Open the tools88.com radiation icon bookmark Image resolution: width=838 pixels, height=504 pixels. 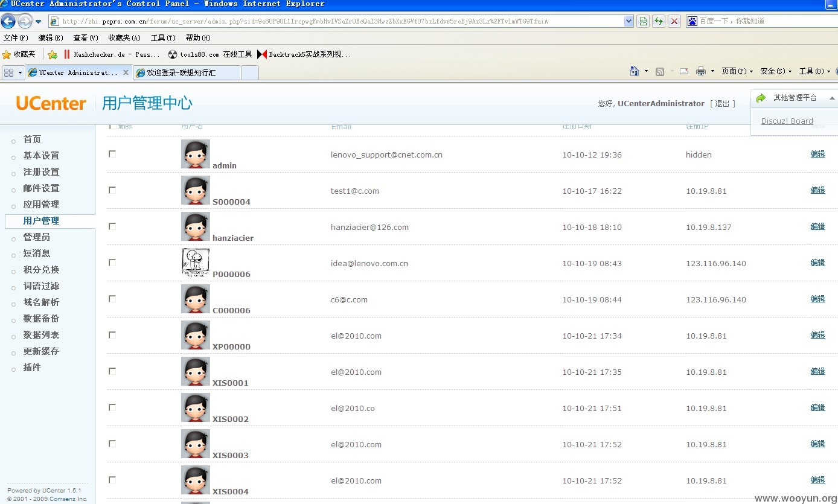tap(210, 54)
